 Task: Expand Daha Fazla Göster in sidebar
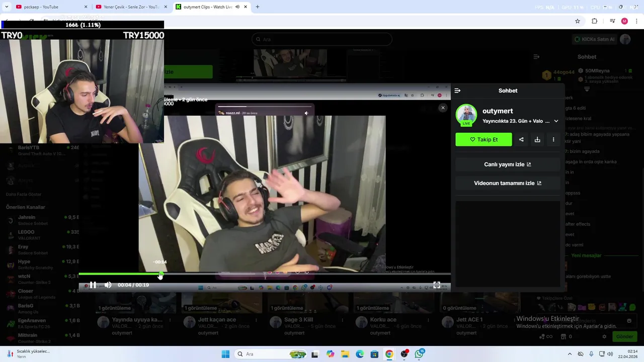pyautogui.click(x=24, y=194)
